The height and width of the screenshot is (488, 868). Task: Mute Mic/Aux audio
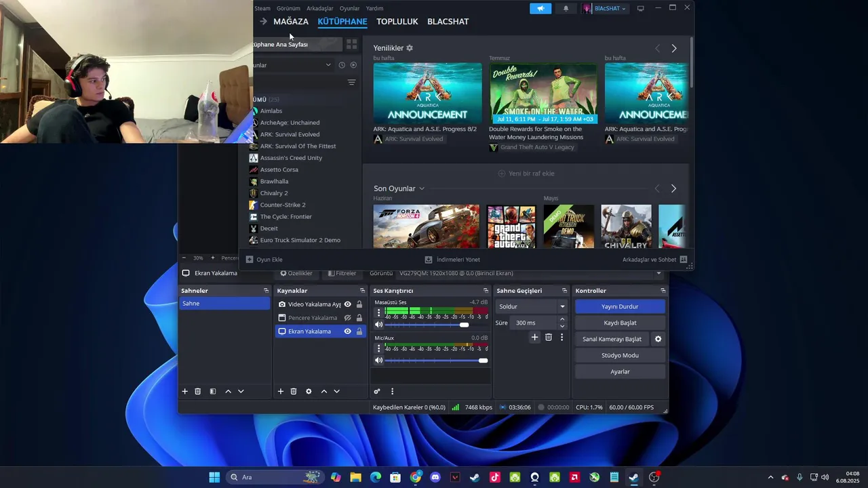click(x=378, y=361)
